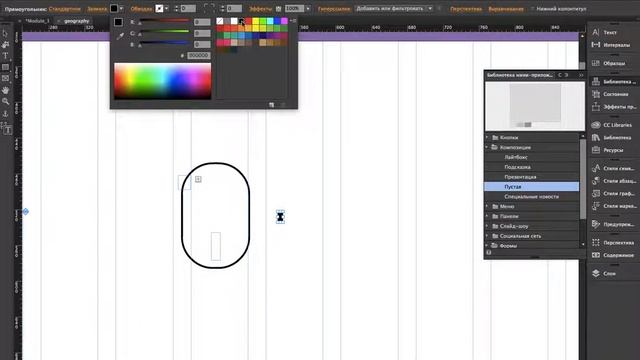This screenshot has height=360, width=640.
Task: Open the Образцы swatches panel
Action: pos(609,63)
